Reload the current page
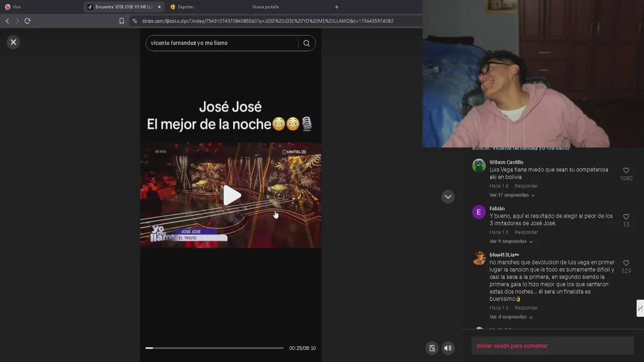644x362 pixels. tap(27, 21)
